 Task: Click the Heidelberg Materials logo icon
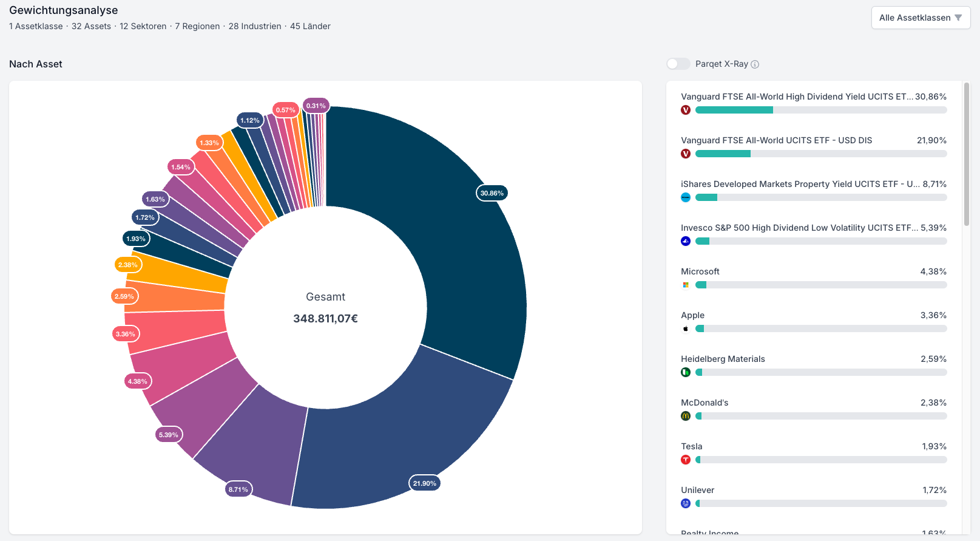pyautogui.click(x=686, y=372)
